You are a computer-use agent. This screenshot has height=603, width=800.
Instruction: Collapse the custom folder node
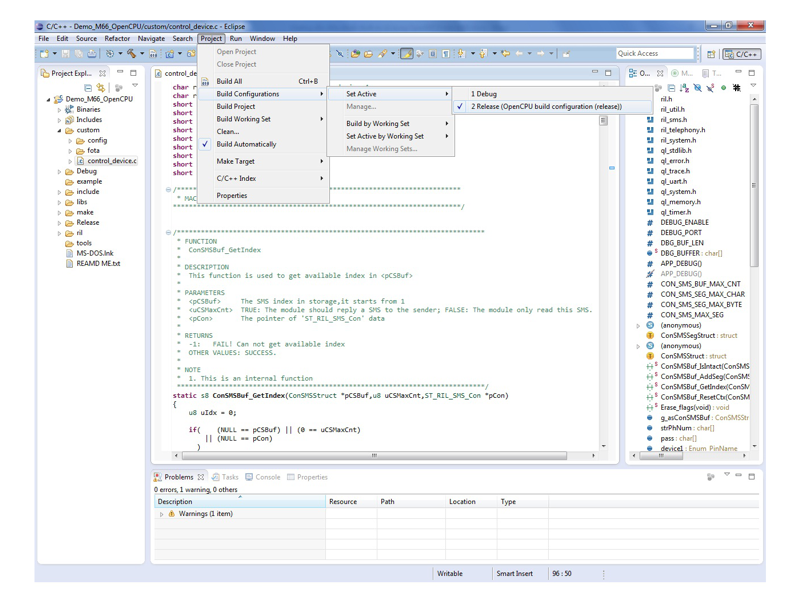pos(59,131)
